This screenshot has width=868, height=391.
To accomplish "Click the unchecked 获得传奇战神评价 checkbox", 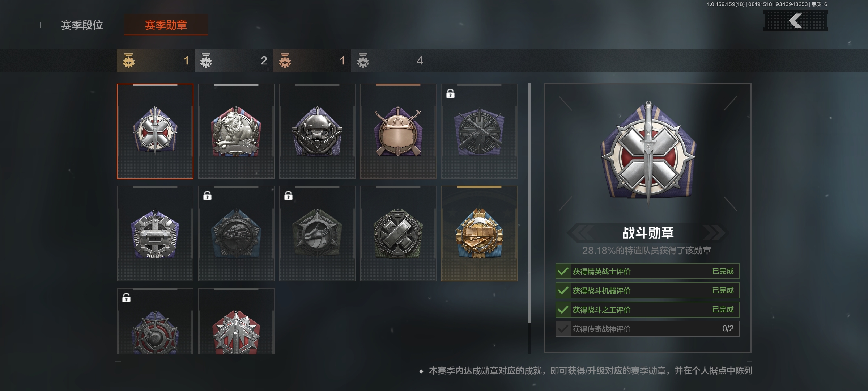I will [563, 329].
